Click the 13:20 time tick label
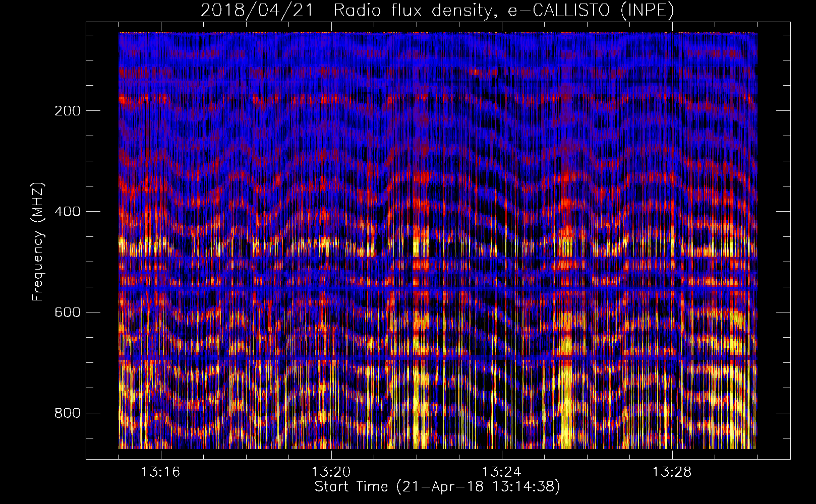This screenshot has height=504, width=816. (x=331, y=472)
